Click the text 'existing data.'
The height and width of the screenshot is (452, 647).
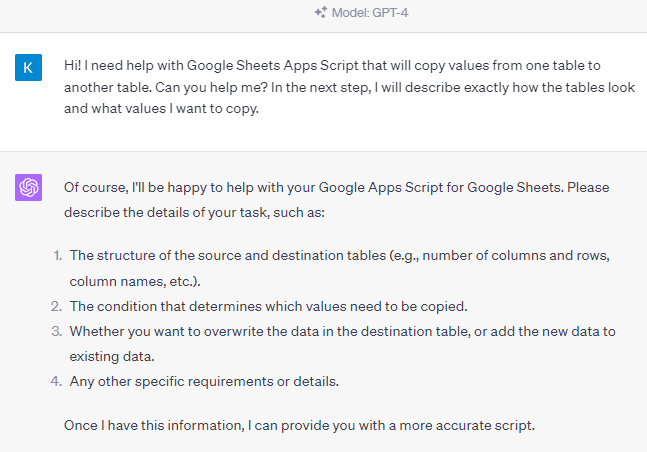pyautogui.click(x=112, y=356)
